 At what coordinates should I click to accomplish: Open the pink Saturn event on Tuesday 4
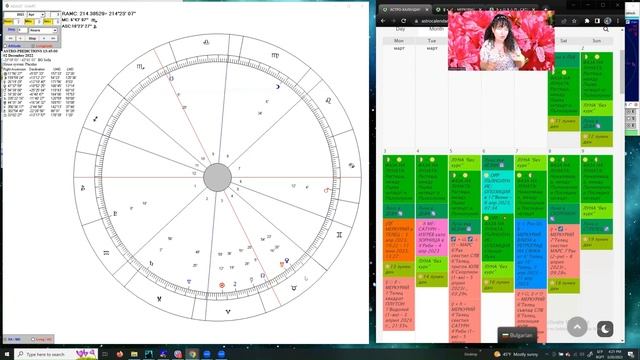tap(431, 238)
